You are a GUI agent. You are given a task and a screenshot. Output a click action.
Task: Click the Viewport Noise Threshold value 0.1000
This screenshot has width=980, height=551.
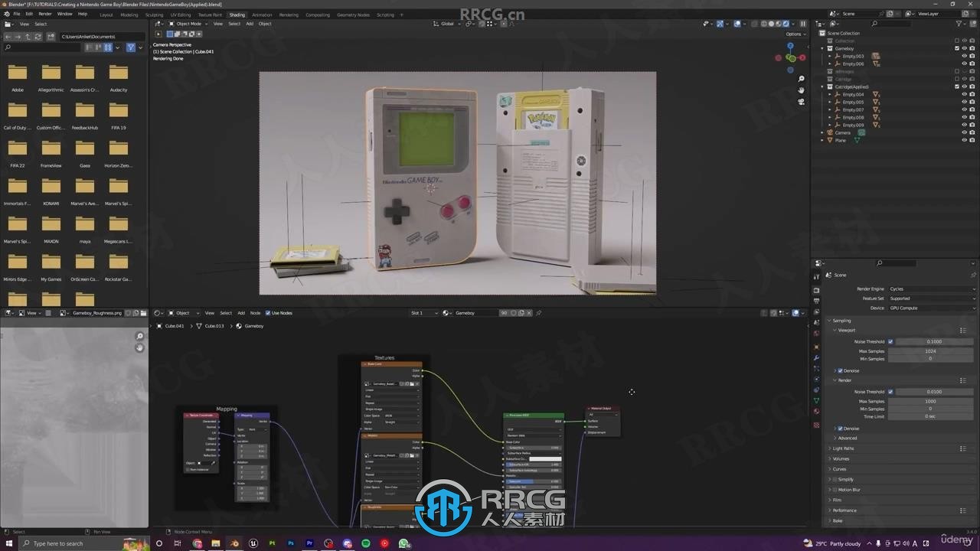click(x=935, y=341)
